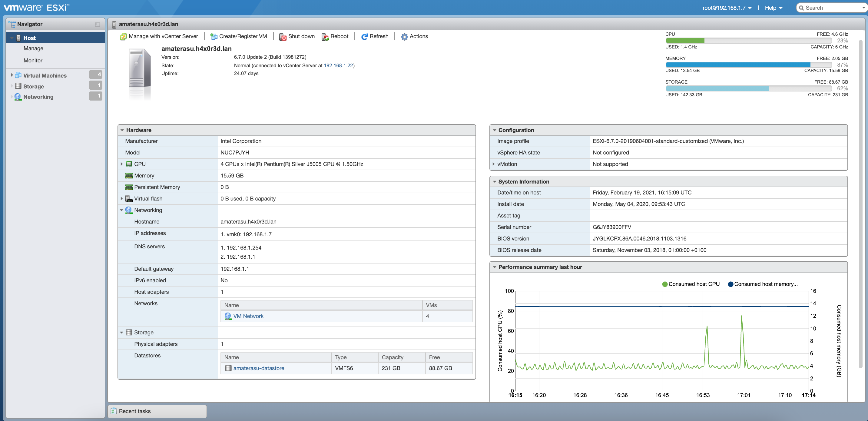Open Virtual Machines in Navigator
The image size is (868, 421).
(45, 75)
